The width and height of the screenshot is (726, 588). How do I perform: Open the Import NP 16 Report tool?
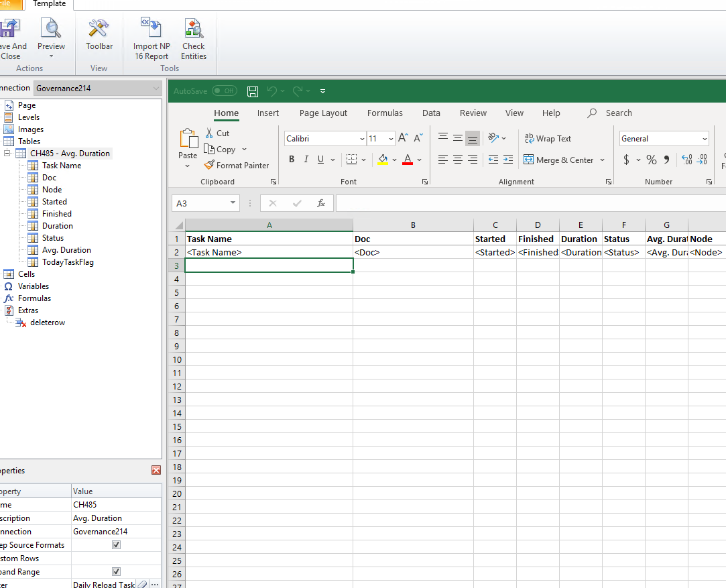[x=151, y=30]
